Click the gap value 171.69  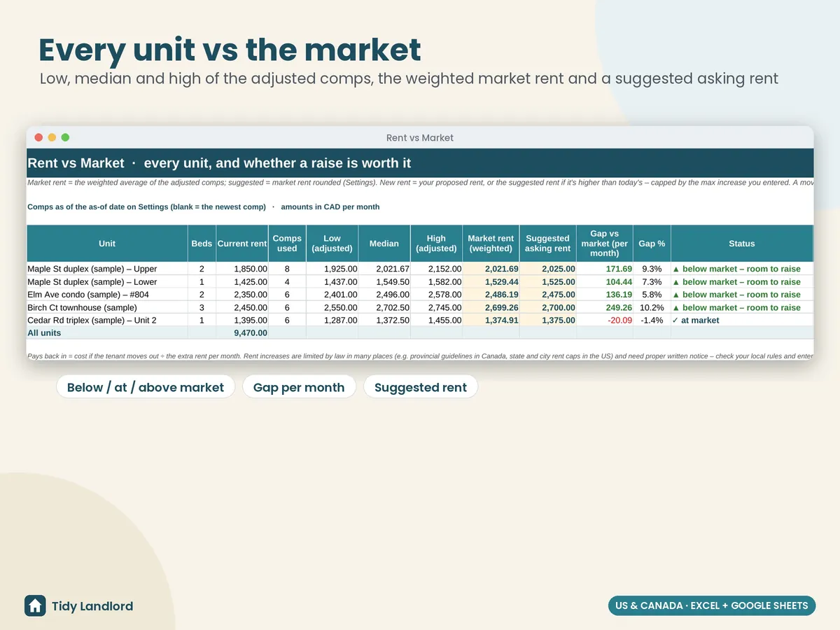tap(605, 269)
